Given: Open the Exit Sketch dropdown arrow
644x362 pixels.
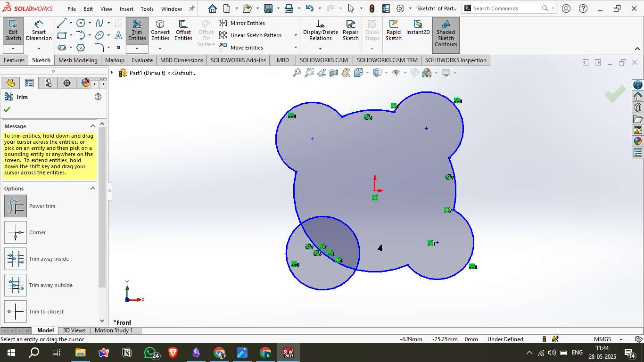Looking at the screenshot, I should 13,49.
